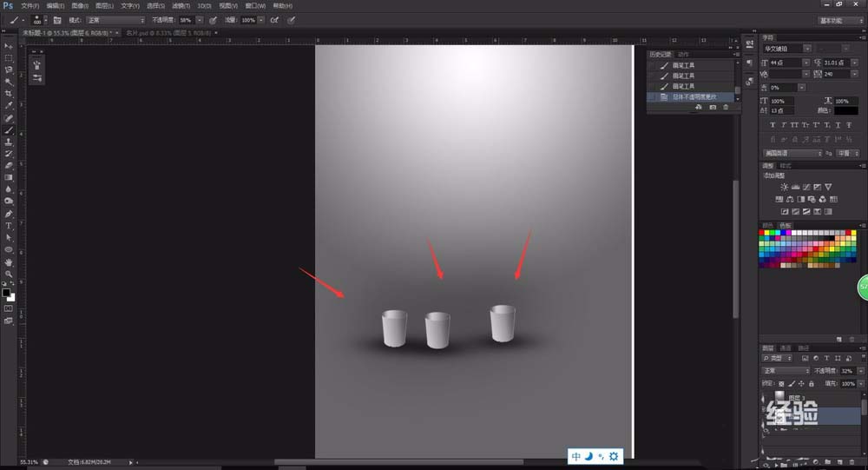Add a Brightness/Contrast adjustment (sun icon)
868x470 pixels.
click(x=784, y=188)
